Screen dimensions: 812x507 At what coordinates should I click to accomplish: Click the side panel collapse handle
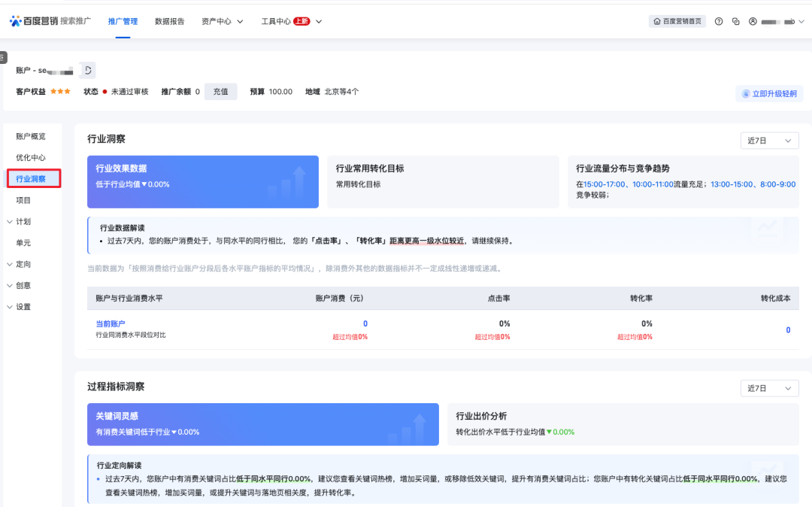click(x=3, y=57)
